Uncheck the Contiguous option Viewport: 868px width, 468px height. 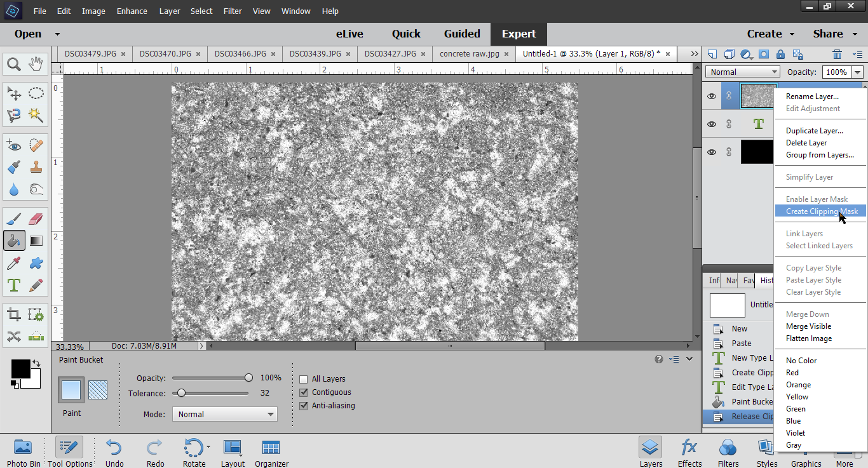pos(304,392)
